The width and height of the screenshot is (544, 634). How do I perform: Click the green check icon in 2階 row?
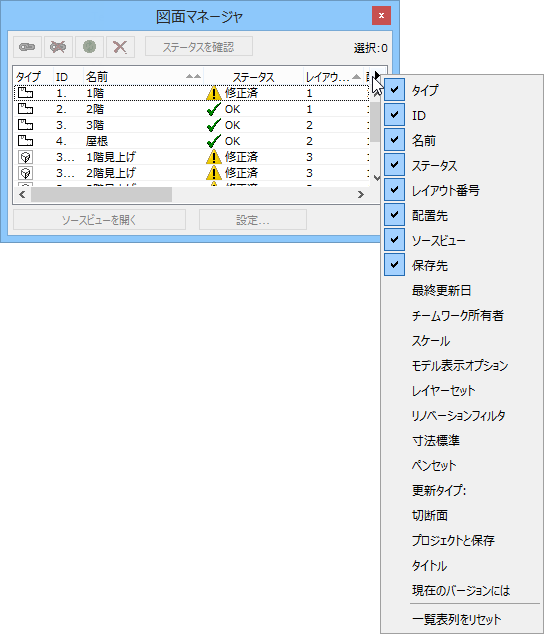point(214,109)
